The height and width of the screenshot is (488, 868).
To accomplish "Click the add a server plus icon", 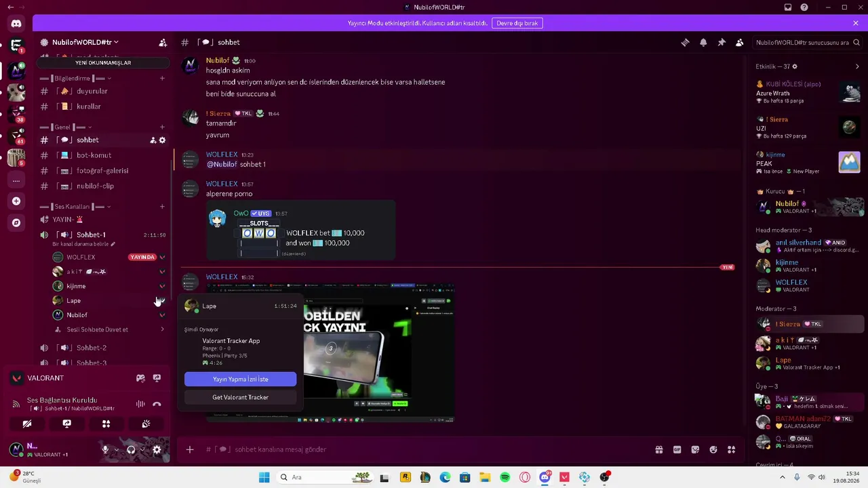I will (16, 201).
